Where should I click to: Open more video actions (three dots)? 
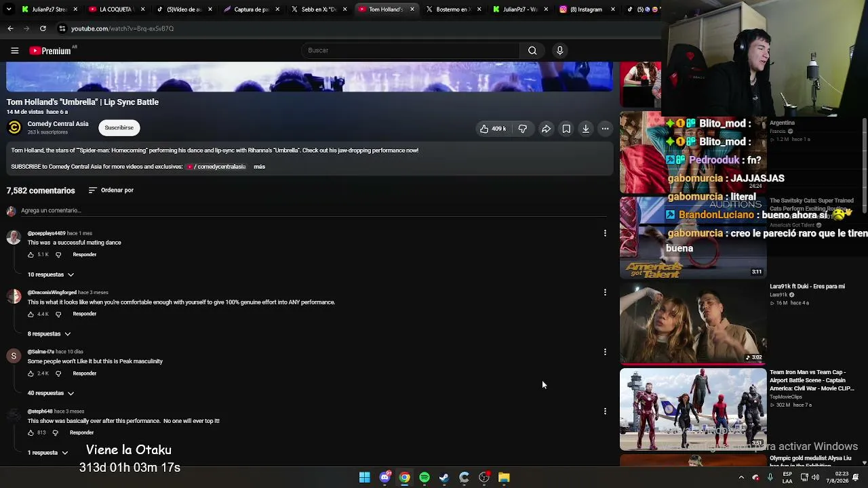point(605,129)
